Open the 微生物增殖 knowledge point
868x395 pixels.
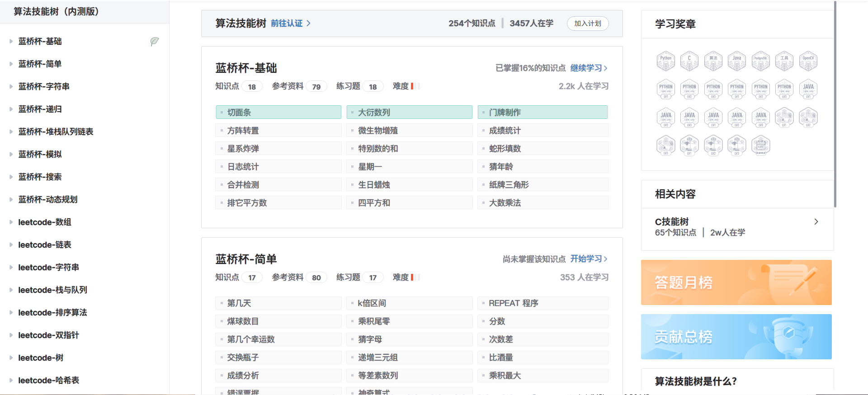click(x=410, y=130)
